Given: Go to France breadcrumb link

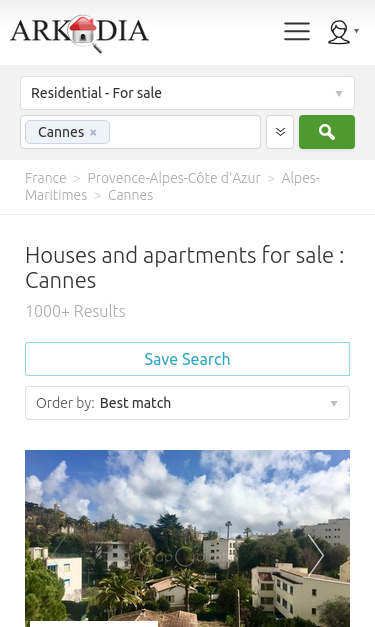Looking at the screenshot, I should coord(46,178).
